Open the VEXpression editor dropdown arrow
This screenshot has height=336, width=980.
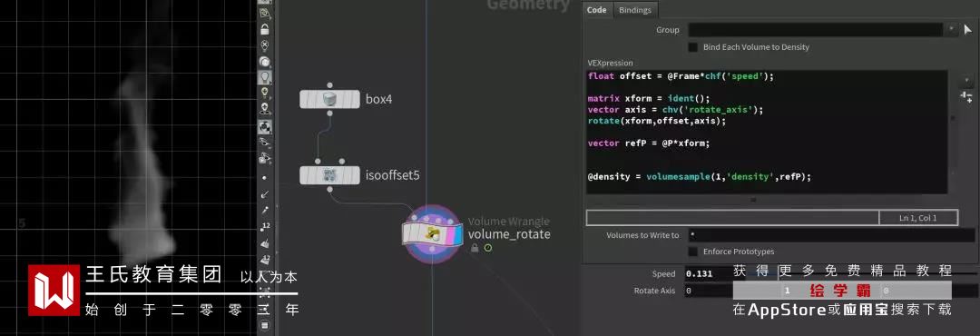[x=966, y=81]
